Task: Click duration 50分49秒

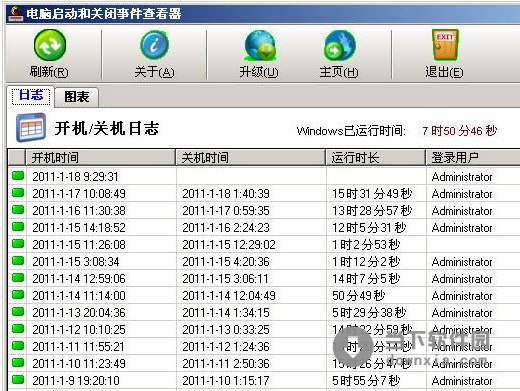Action: point(359,296)
